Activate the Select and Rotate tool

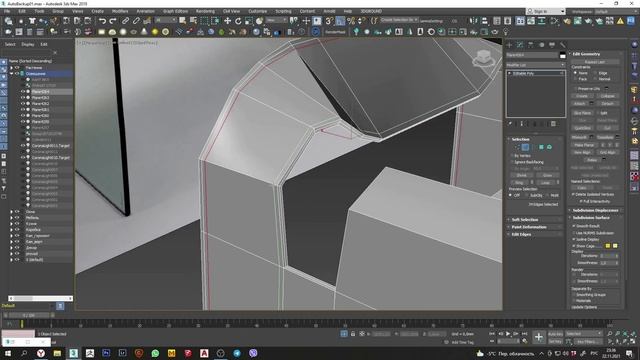(x=238, y=20)
